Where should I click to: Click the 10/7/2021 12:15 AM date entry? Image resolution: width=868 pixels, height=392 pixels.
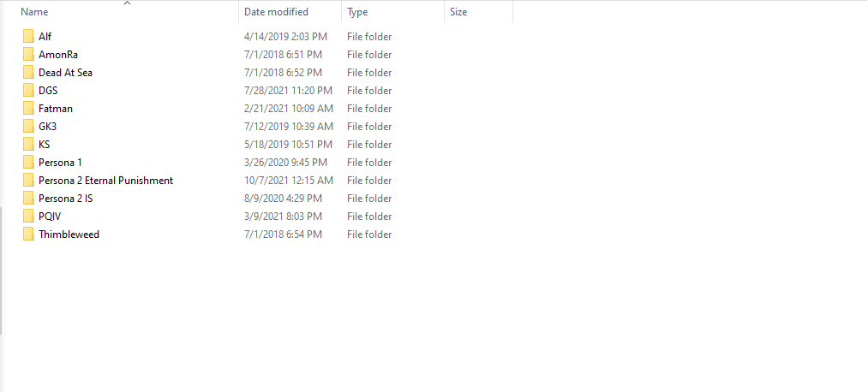pyautogui.click(x=288, y=181)
